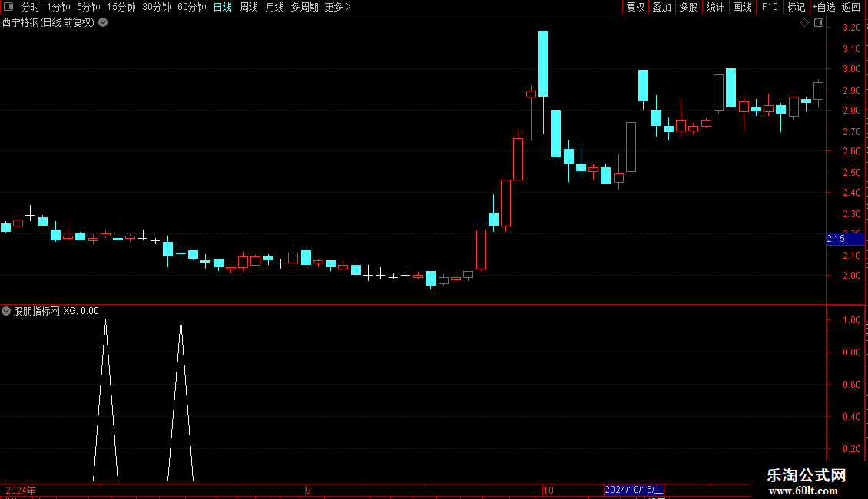Screen dimensions: 868x499
Task: Click the 叠加 overlay button
Action: [661, 7]
